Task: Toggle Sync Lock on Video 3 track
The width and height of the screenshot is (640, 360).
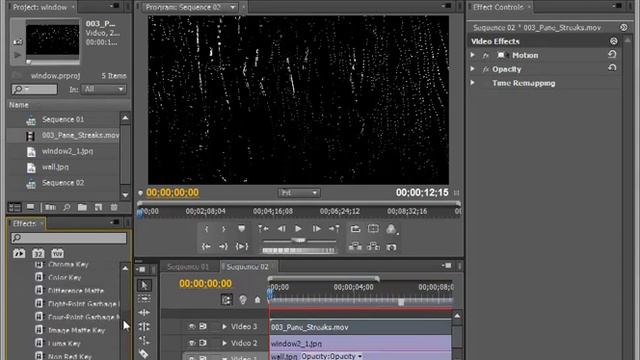Action: 203,327
